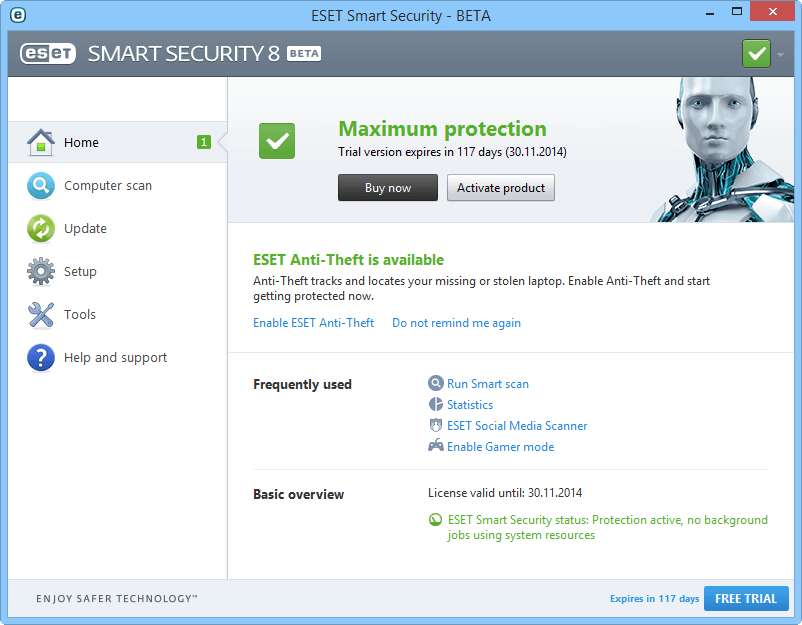Click the BETA badge in header
This screenshot has width=802, height=625.
point(304,54)
